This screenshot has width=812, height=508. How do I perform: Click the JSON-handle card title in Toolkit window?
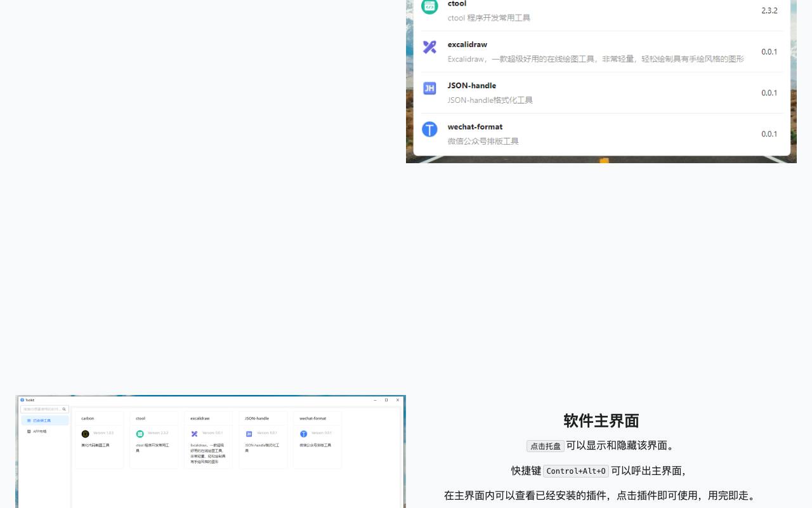257,418
